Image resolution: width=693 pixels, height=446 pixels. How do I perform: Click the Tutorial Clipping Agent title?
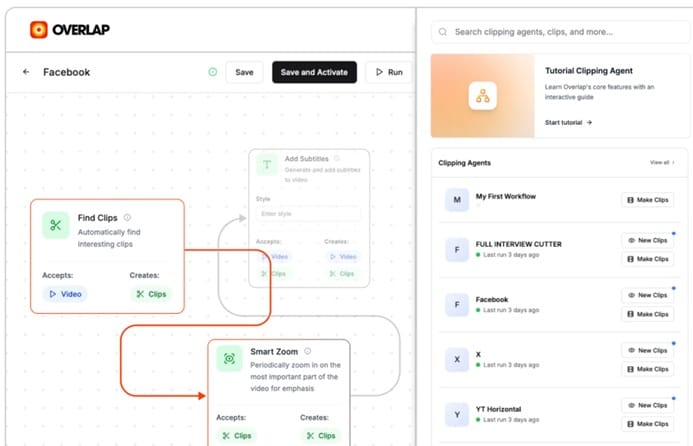(x=589, y=71)
